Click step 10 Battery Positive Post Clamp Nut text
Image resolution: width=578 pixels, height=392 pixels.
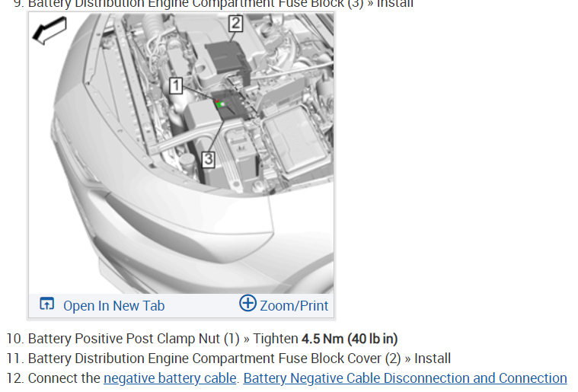point(134,339)
